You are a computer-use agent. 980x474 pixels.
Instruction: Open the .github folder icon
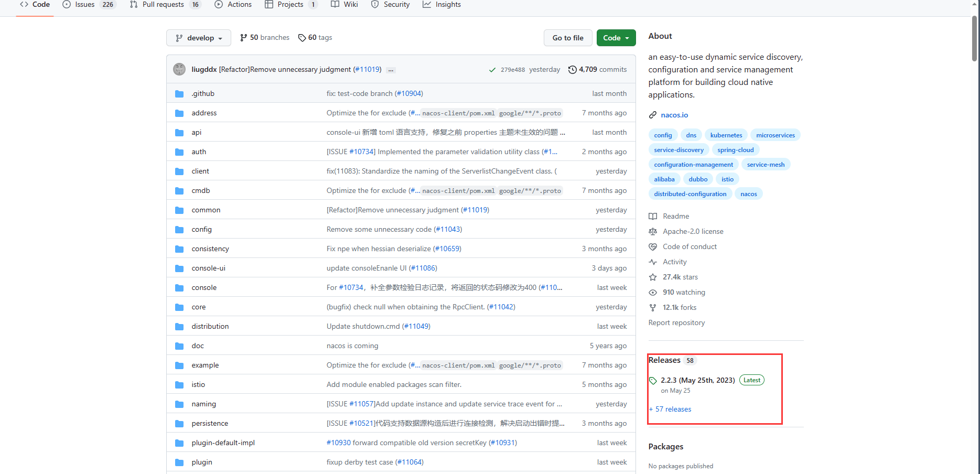click(x=179, y=93)
